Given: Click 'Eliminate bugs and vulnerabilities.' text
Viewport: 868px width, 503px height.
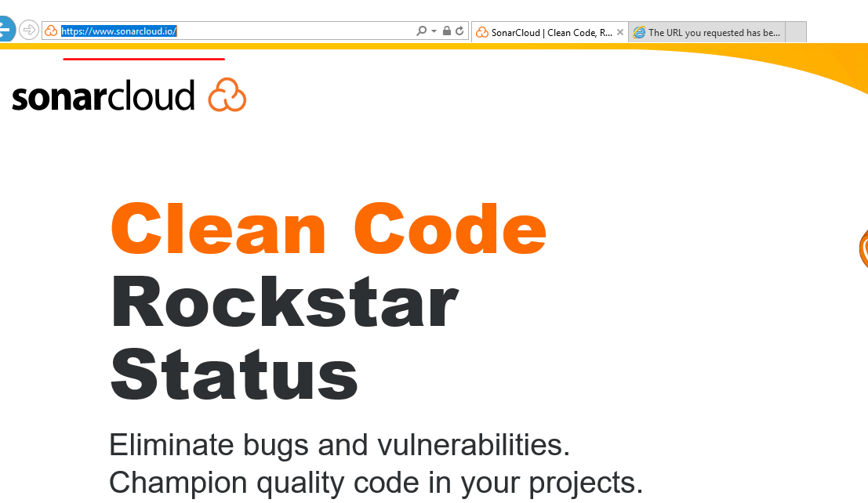Looking at the screenshot, I should 340,444.
